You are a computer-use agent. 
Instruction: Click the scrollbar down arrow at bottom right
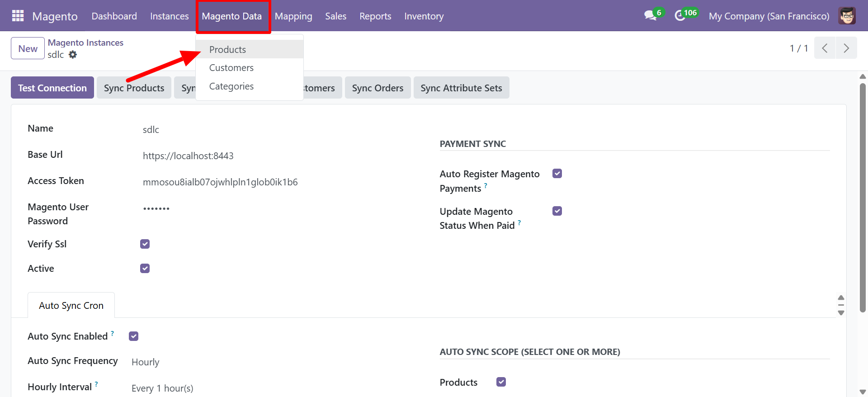863,392
